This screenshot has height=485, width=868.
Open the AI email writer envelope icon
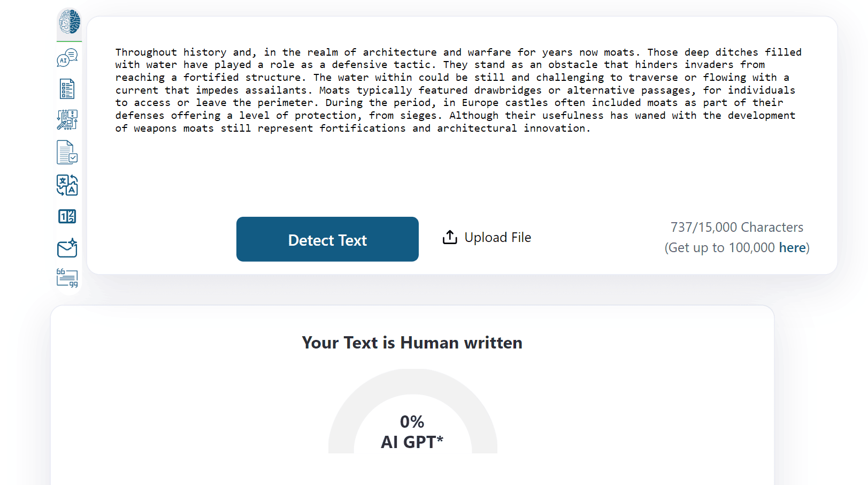pyautogui.click(x=67, y=248)
